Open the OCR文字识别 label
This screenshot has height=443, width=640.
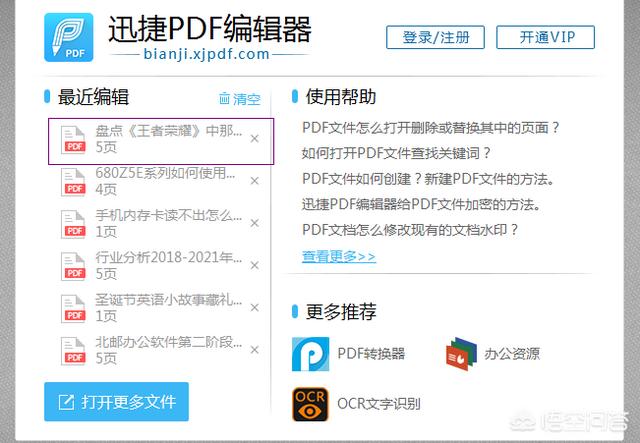[379, 404]
